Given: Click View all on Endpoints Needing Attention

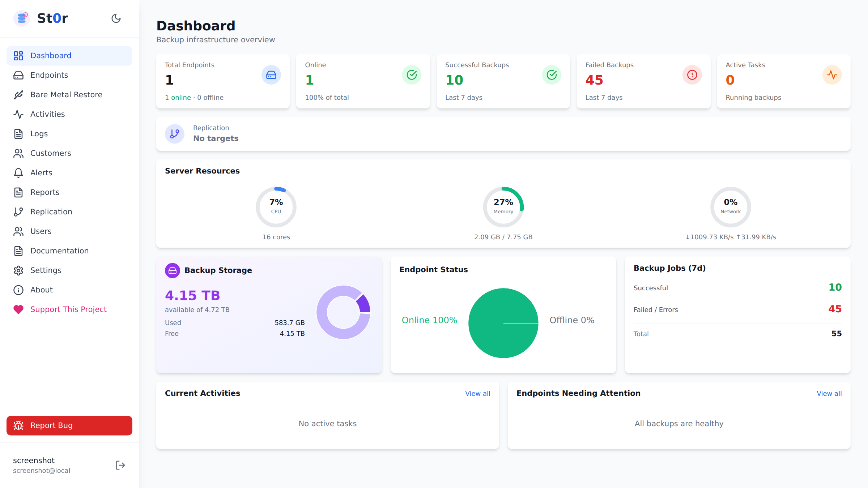Looking at the screenshot, I should click(x=829, y=393).
